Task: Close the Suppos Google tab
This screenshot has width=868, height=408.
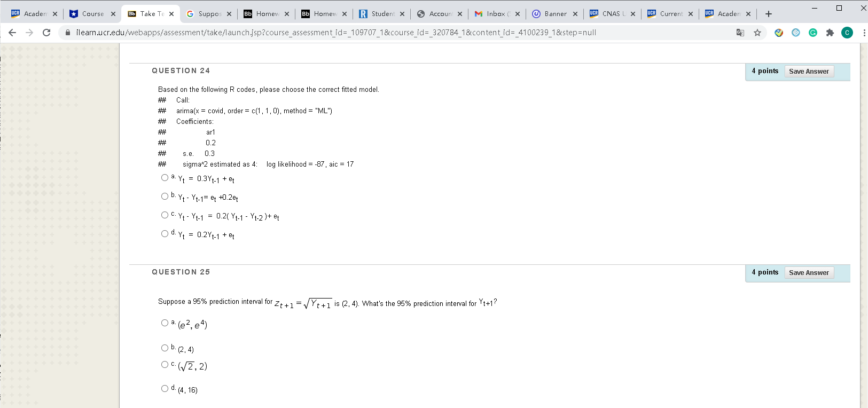Action: [x=229, y=14]
